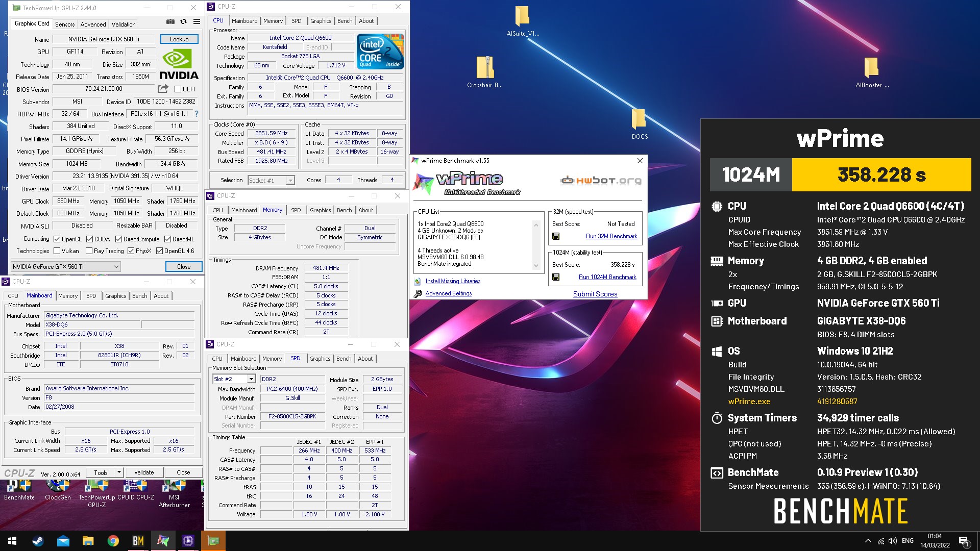Click the Submit Scores link
Image resolution: width=980 pixels, height=551 pixels.
pyautogui.click(x=595, y=294)
